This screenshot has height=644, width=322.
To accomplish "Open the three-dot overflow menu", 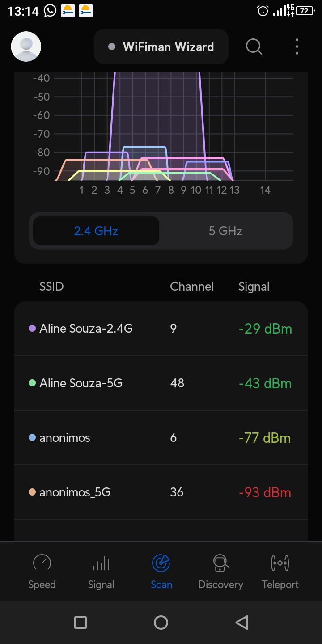I will pos(297,47).
